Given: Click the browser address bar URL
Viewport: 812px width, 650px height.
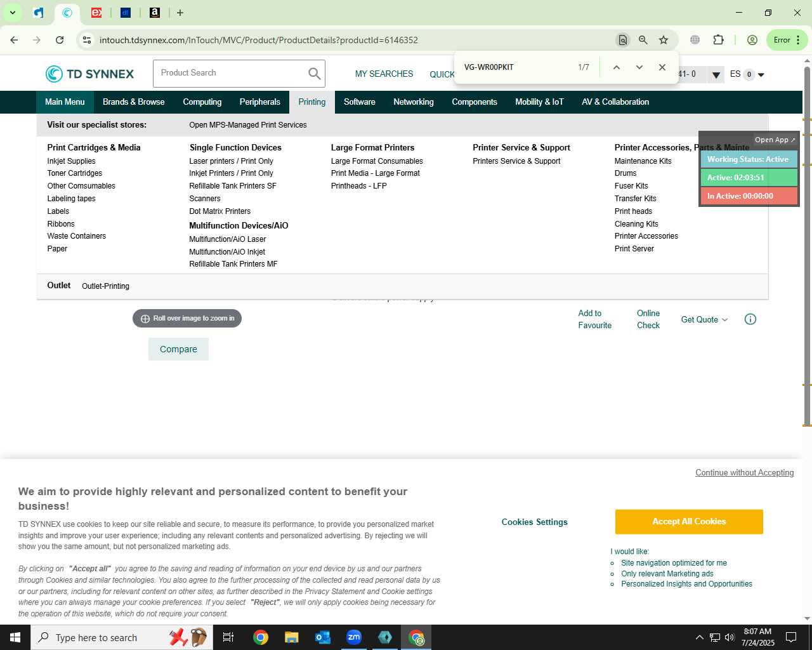Looking at the screenshot, I should [259, 40].
